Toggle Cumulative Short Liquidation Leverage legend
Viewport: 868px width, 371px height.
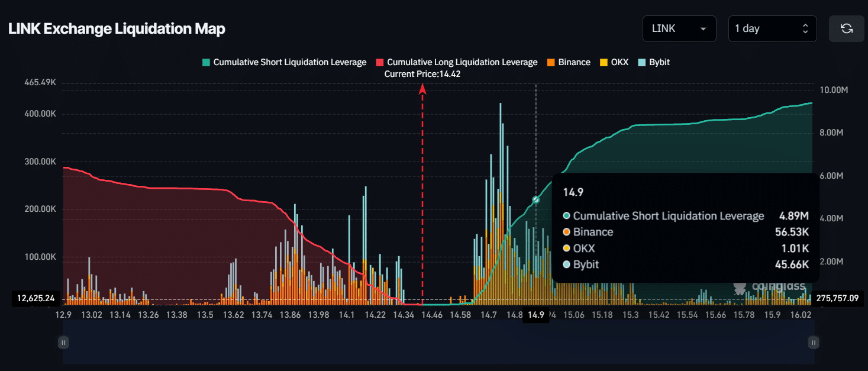284,62
